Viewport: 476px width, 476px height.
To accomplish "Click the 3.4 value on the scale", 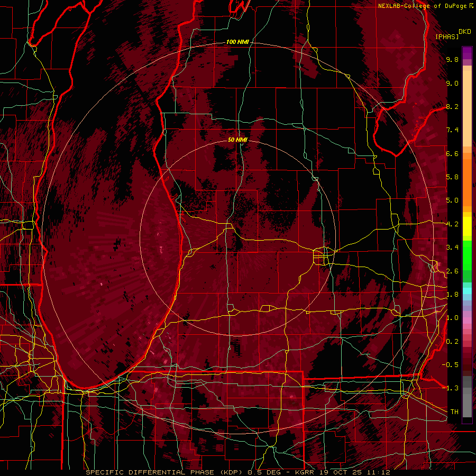I will [452, 248].
